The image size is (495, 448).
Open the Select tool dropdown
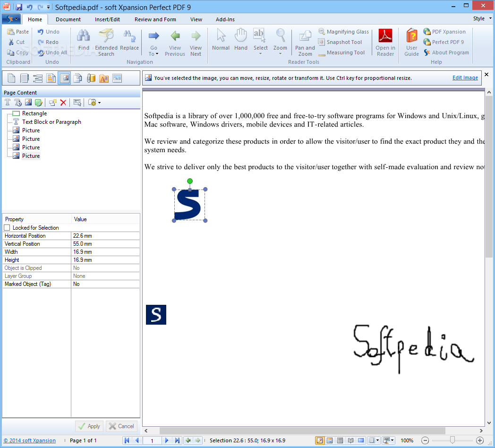(x=260, y=54)
